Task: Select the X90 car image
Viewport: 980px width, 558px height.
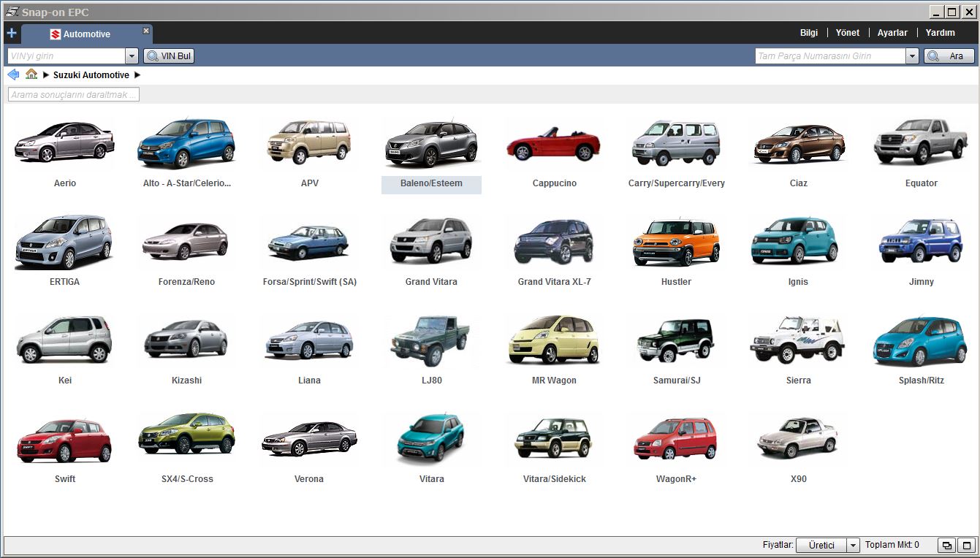Action: pos(799,437)
